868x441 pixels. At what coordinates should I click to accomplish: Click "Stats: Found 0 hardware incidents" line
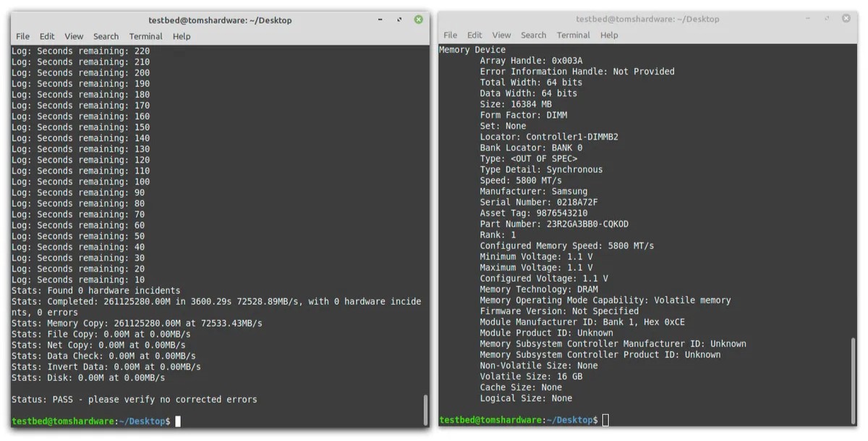[x=95, y=290]
